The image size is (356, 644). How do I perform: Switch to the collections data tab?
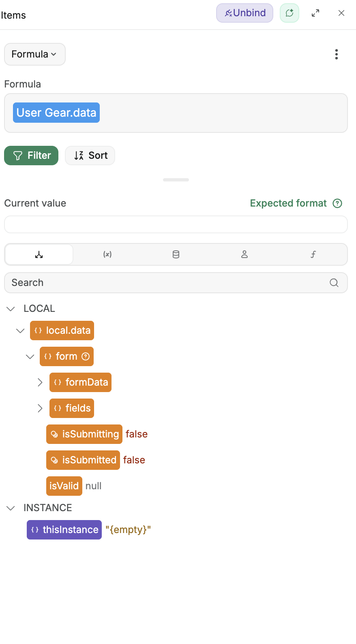coord(176,254)
